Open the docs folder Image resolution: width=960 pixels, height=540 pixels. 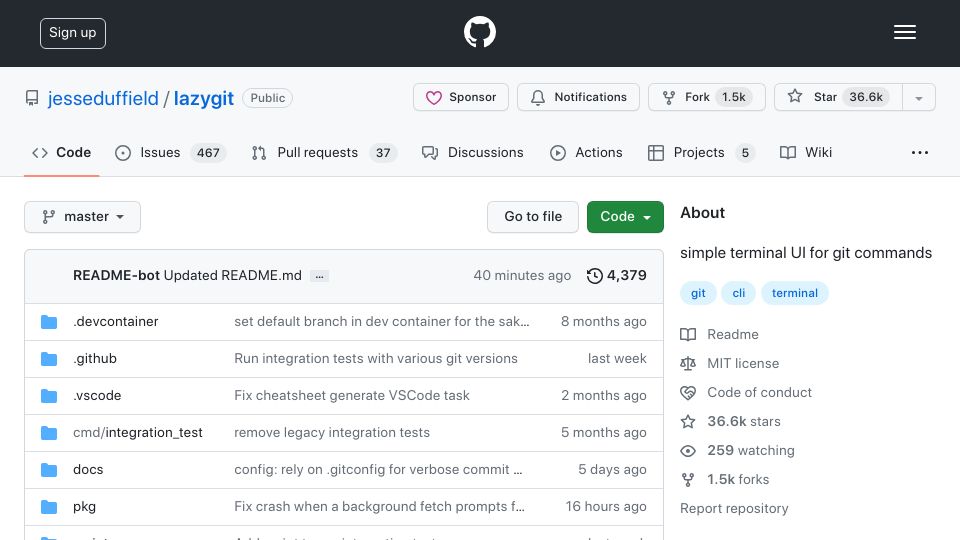point(88,470)
